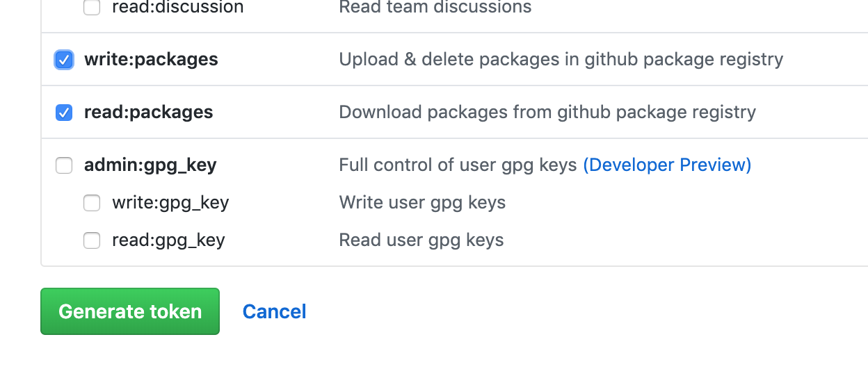Click the "Read user gpg keys" description
868x385 pixels.
tap(421, 240)
